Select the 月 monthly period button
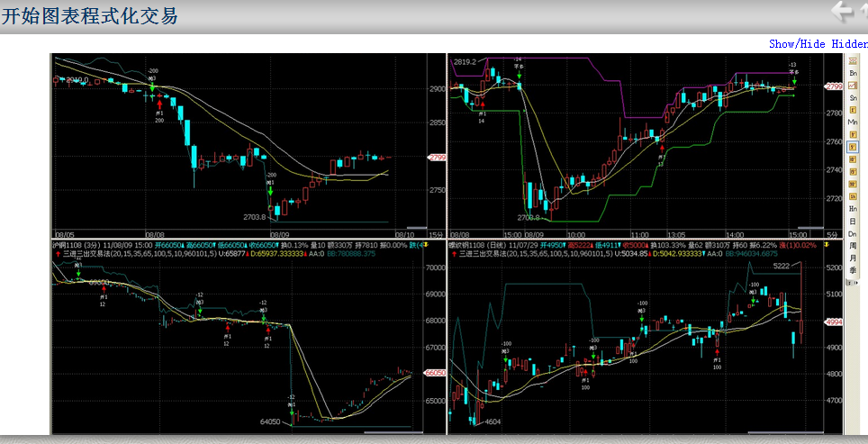 [853, 258]
